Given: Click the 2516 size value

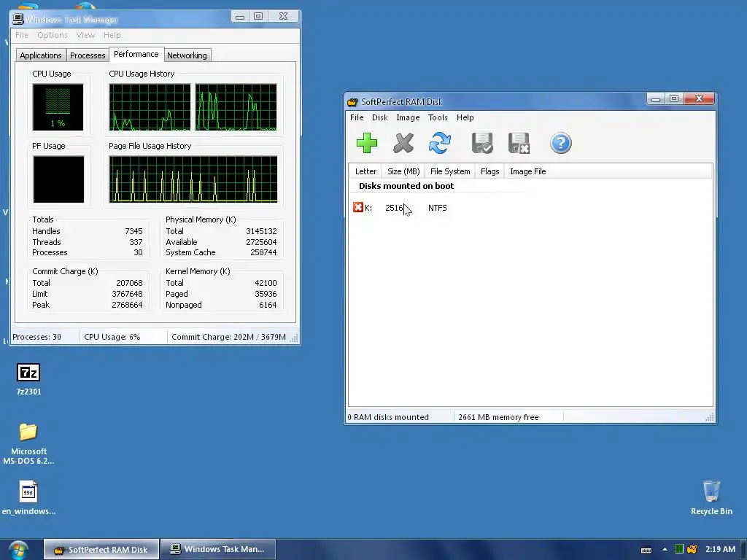Looking at the screenshot, I should 394,208.
